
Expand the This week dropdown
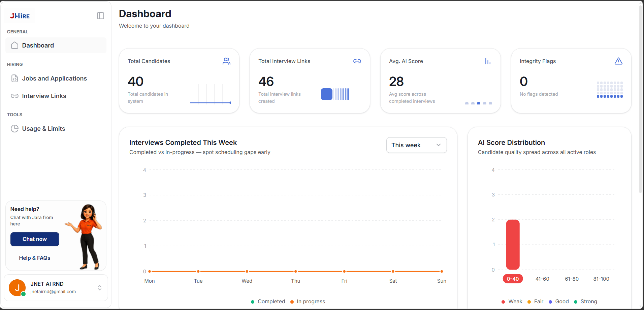[416, 145]
